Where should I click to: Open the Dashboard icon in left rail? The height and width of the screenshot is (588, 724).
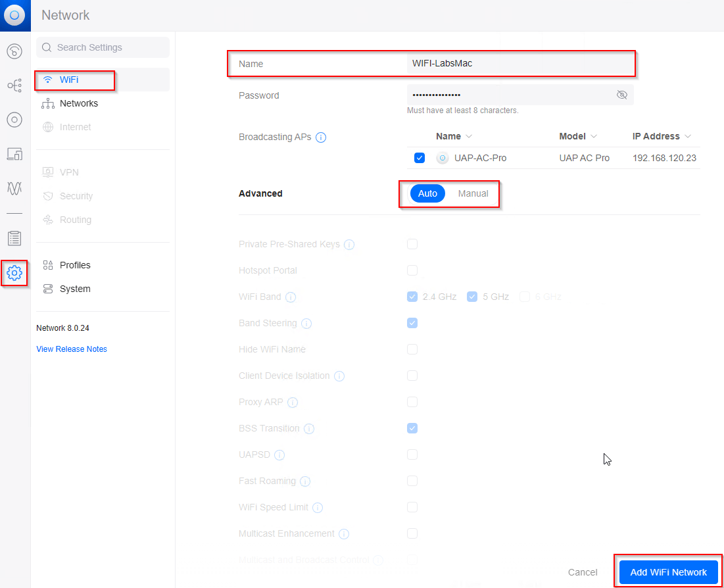click(14, 51)
